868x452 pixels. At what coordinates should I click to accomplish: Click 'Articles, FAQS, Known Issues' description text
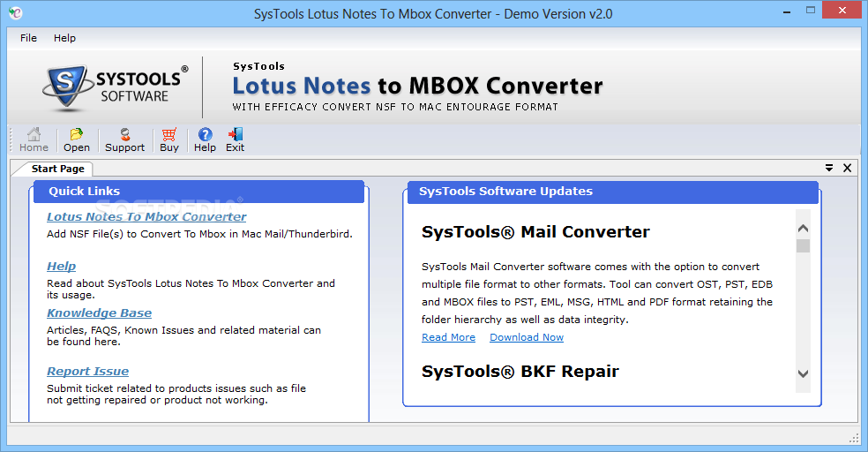pyautogui.click(x=183, y=335)
